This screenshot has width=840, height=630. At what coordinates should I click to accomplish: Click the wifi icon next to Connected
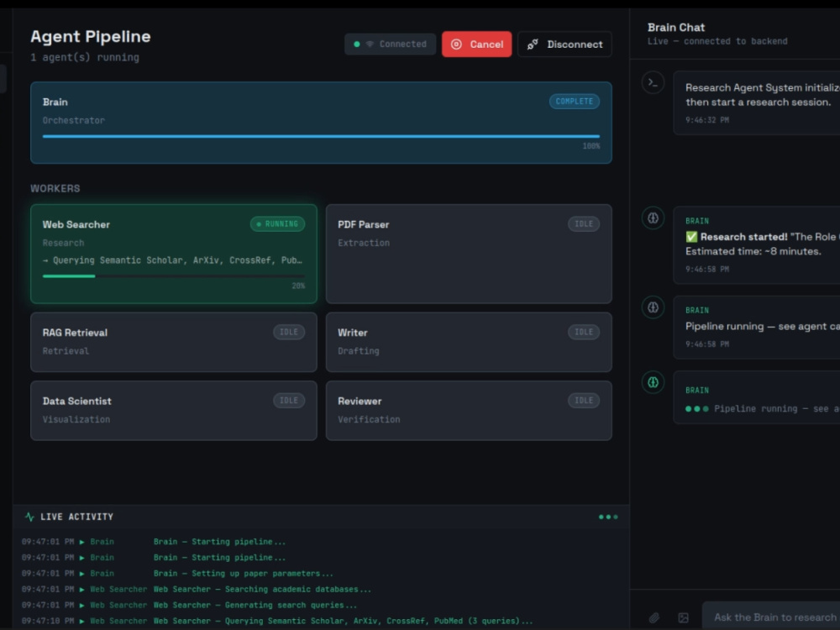(370, 45)
